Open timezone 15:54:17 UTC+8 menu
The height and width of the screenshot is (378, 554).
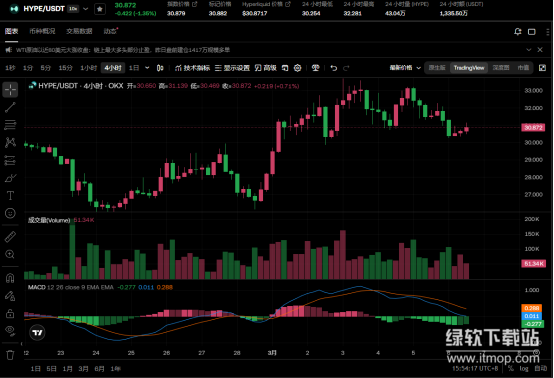coord(475,368)
